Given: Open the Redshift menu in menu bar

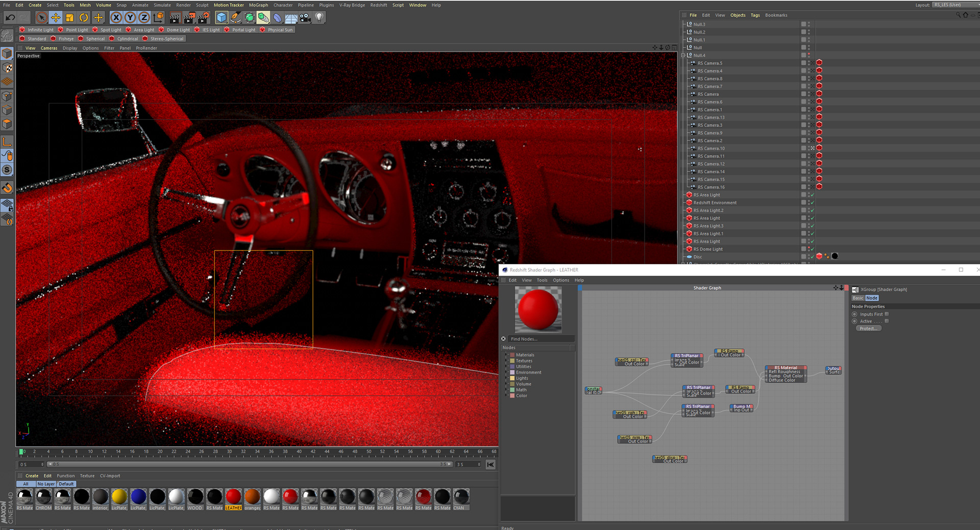Looking at the screenshot, I should point(378,5).
